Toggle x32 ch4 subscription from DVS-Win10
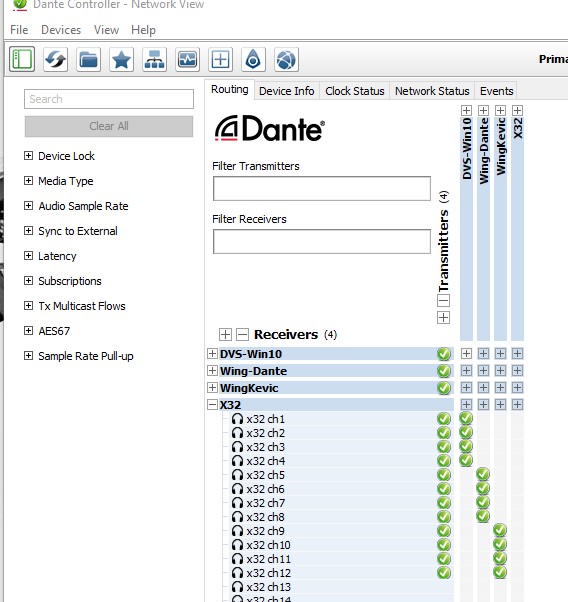Viewport: 568px width, 602px height. [x=466, y=460]
